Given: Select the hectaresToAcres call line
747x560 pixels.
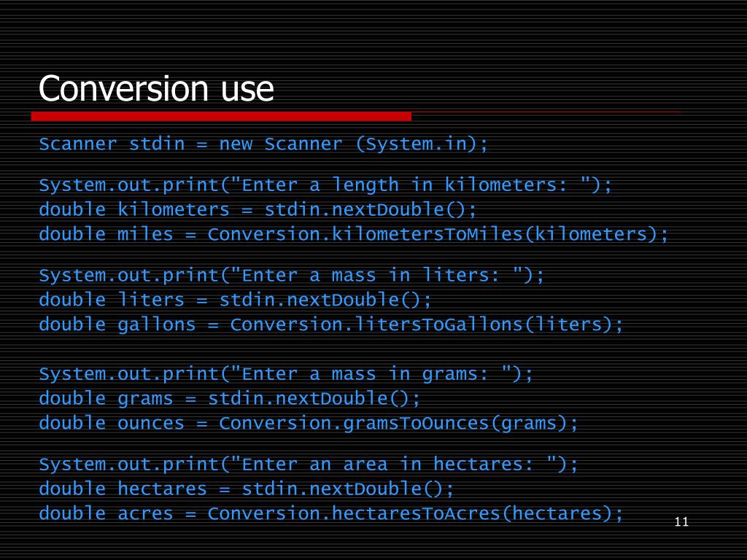Looking at the screenshot, I should [x=331, y=514].
